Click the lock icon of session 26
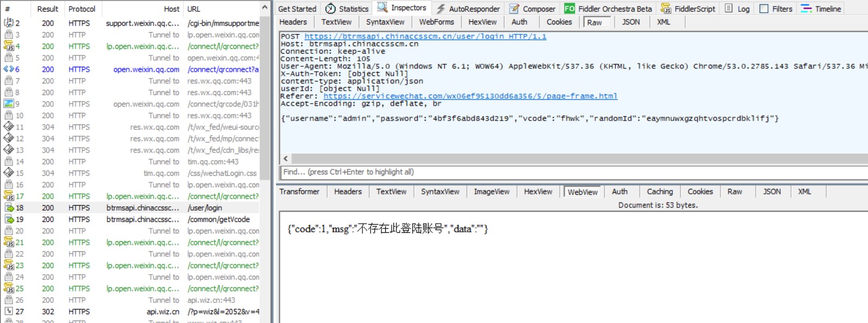This screenshot has width=868, height=323. 8,300
